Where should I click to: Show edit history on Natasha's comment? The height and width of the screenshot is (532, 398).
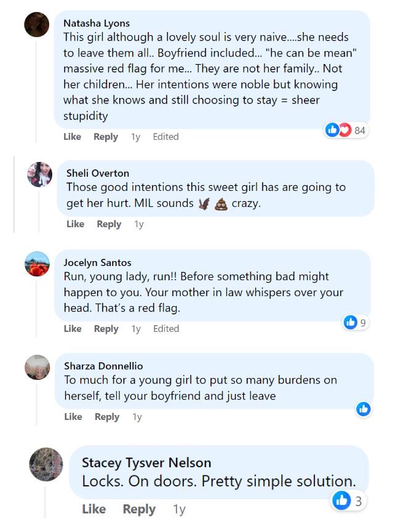point(165,137)
